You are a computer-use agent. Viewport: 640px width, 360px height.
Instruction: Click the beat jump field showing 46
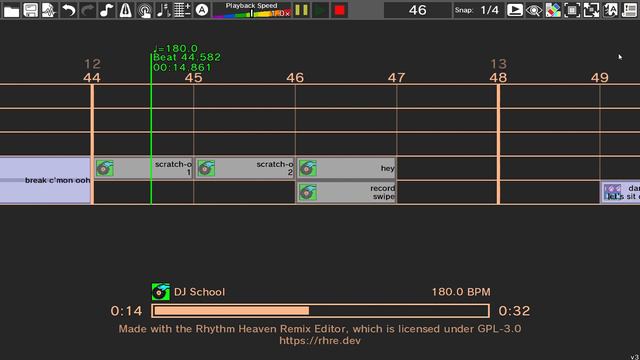pyautogui.click(x=418, y=10)
